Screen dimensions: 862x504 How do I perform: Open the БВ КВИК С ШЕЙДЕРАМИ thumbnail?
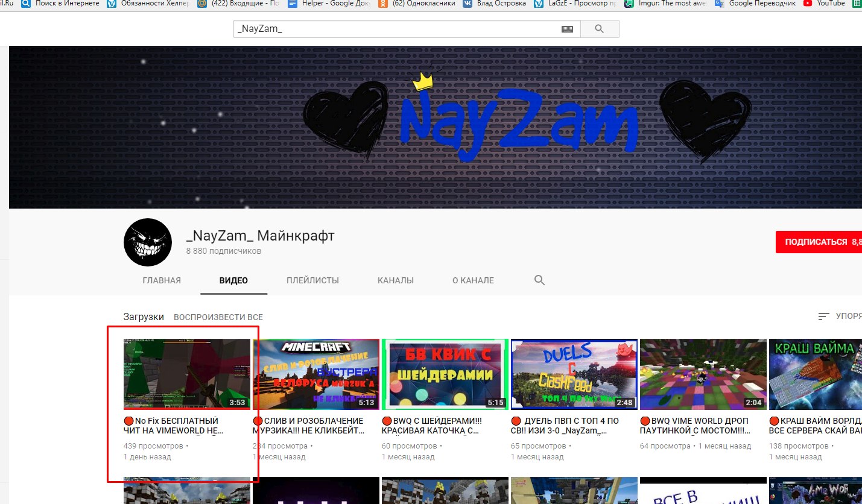click(445, 374)
